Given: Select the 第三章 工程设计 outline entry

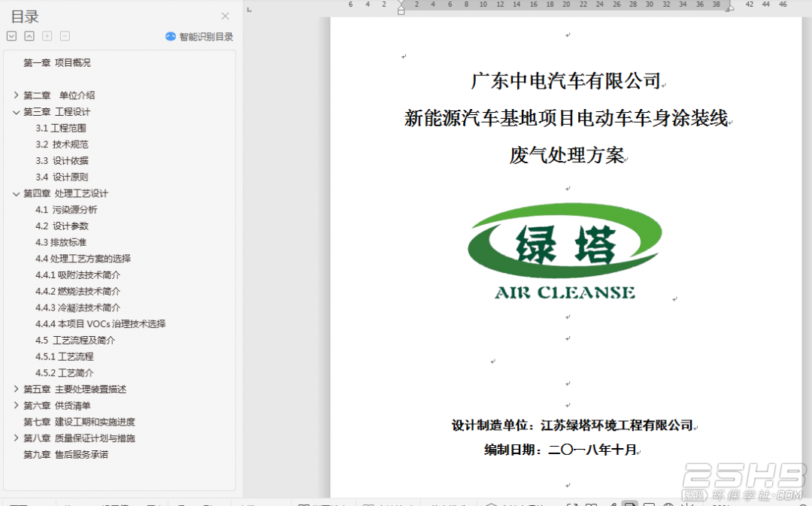Looking at the screenshot, I should (57, 112).
